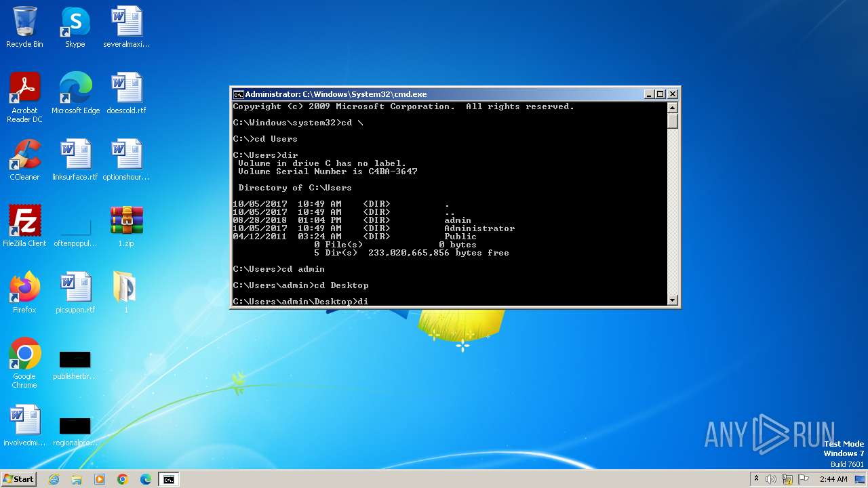
Task: Open the Start menu
Action: pos(18,479)
